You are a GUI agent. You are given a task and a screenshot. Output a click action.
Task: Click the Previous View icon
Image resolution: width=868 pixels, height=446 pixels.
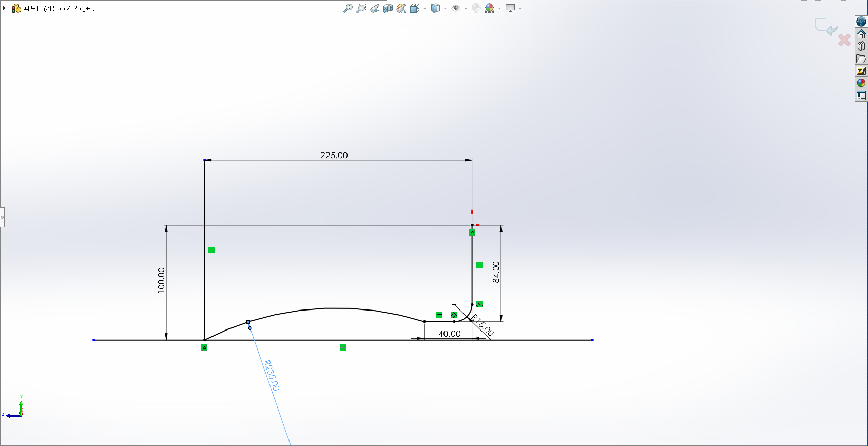(x=375, y=8)
